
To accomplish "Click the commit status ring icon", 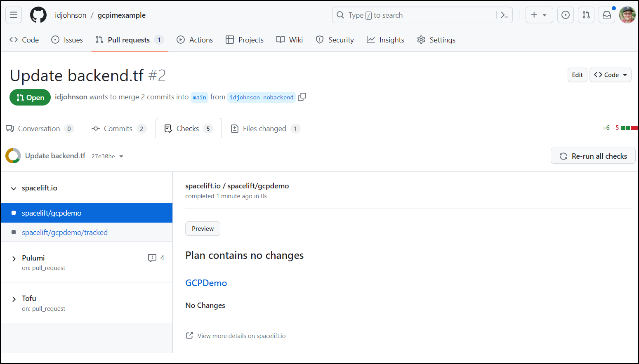I will (x=13, y=156).
